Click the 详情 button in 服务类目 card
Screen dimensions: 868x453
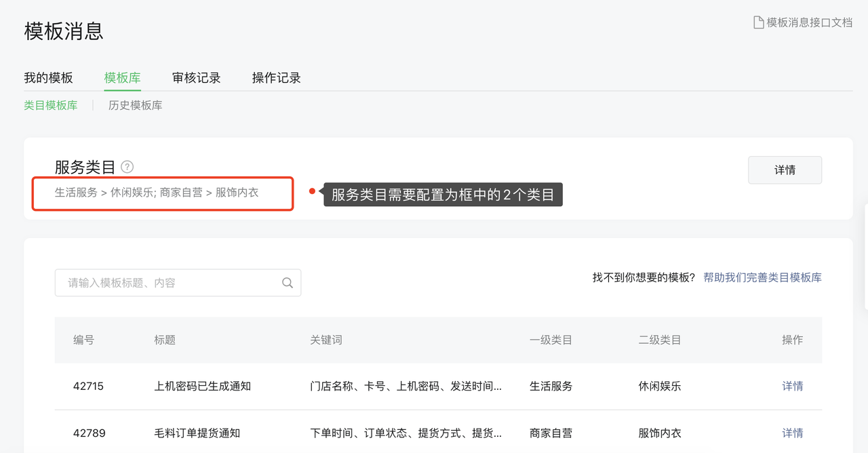pos(785,170)
